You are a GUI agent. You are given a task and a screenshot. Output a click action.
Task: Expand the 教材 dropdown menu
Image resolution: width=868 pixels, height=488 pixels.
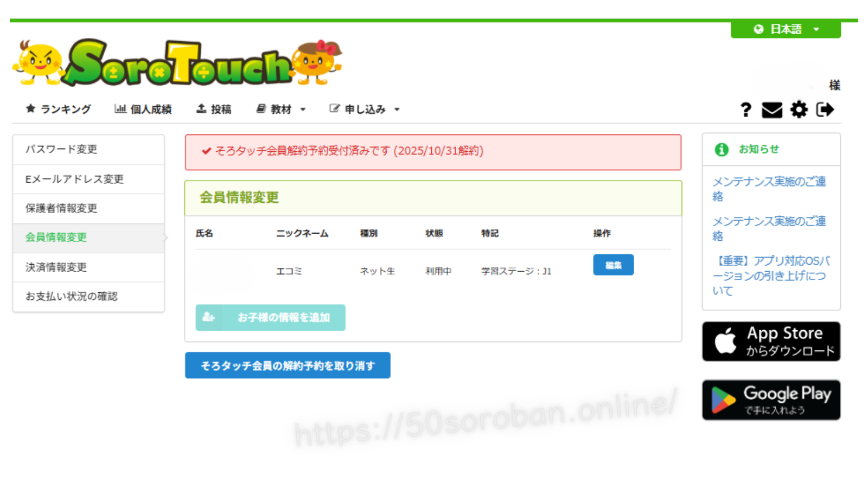(x=281, y=110)
